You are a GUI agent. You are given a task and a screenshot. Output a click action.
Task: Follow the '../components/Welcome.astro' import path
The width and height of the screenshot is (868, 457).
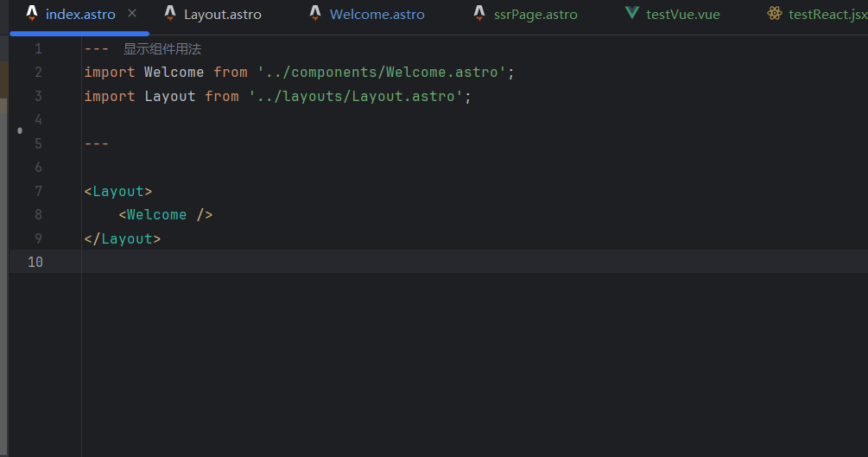(381, 73)
